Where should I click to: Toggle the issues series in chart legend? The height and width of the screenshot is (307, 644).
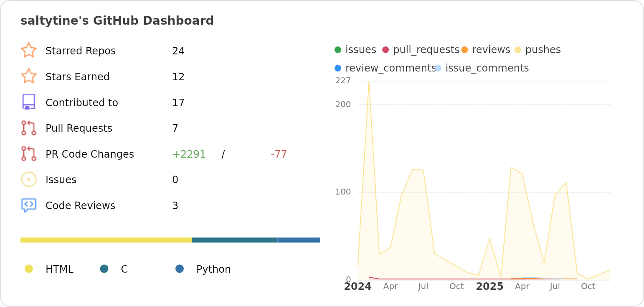[355, 50]
